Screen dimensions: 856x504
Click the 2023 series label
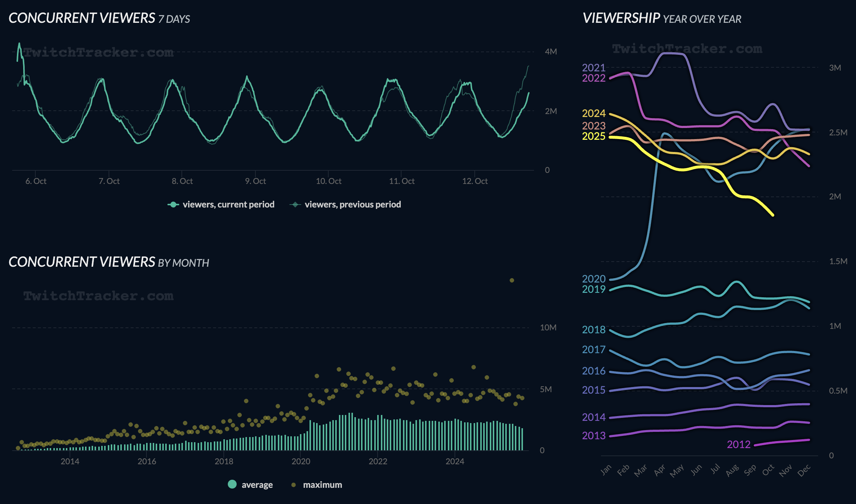[594, 126]
